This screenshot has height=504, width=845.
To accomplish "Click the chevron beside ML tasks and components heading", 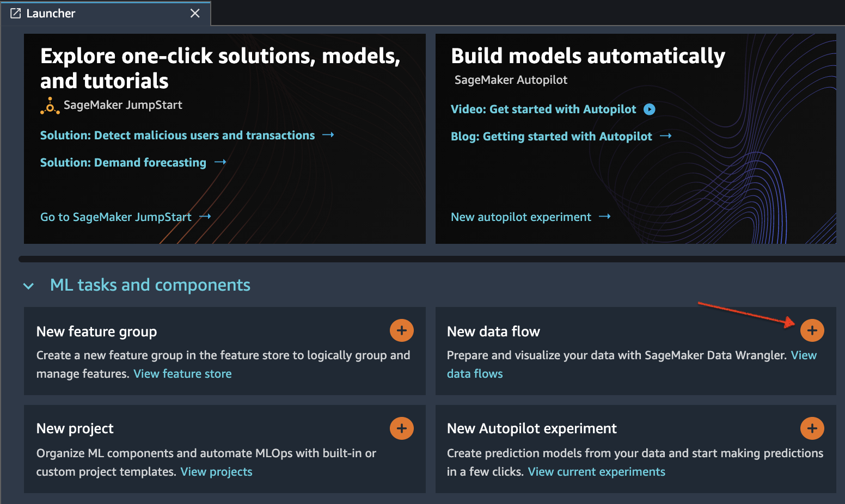I will coord(28,285).
